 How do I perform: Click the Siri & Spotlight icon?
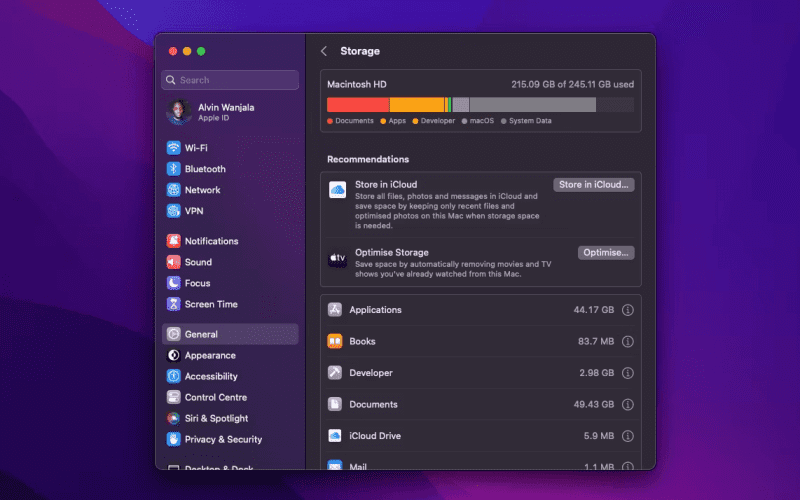point(173,418)
